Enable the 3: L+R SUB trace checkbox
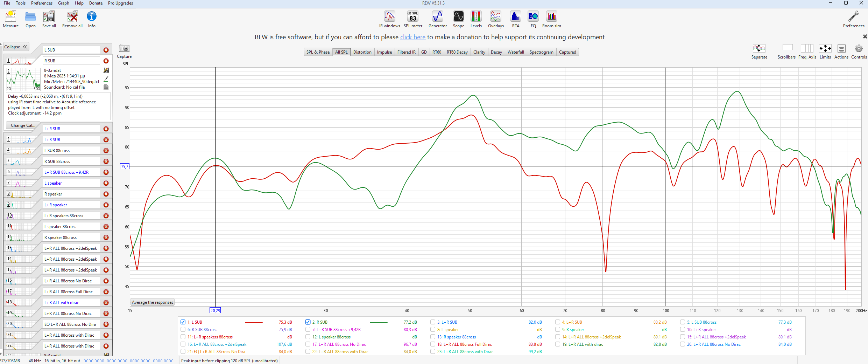The height and width of the screenshot is (364, 868). click(433, 322)
